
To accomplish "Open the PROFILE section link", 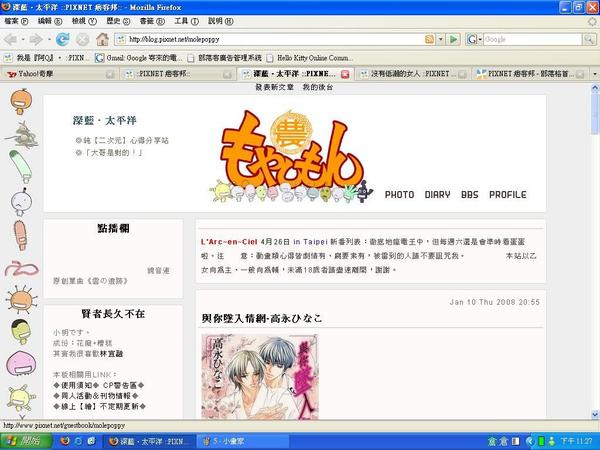I will pos(507,194).
